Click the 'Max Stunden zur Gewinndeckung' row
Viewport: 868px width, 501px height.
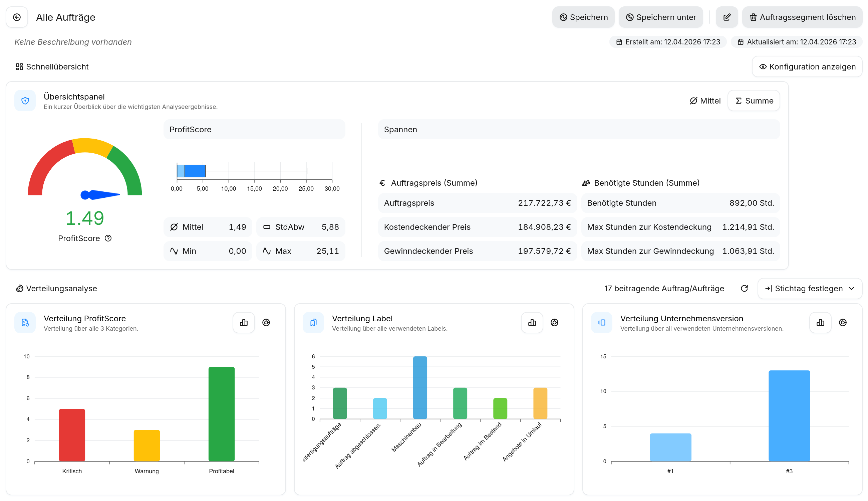[x=680, y=251]
